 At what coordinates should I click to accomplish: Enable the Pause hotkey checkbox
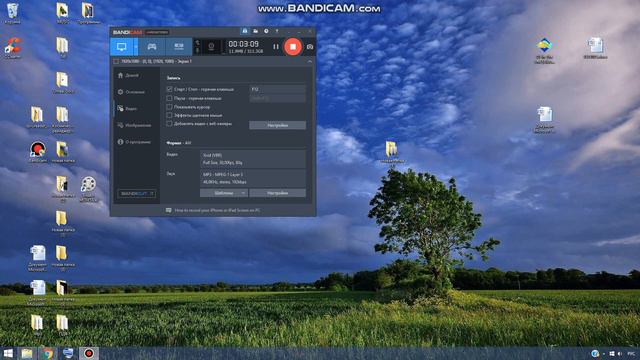pos(169,98)
